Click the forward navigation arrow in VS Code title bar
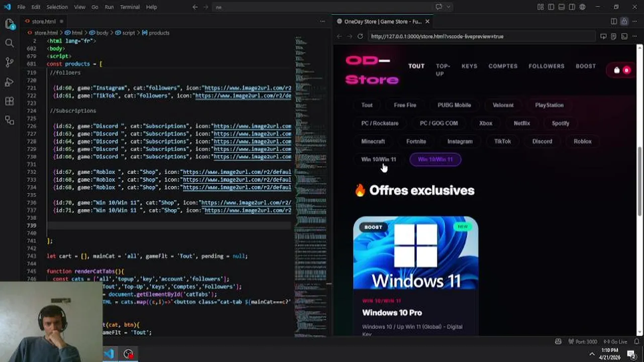Viewport: 644px width, 362px height. pyautogui.click(x=206, y=7)
